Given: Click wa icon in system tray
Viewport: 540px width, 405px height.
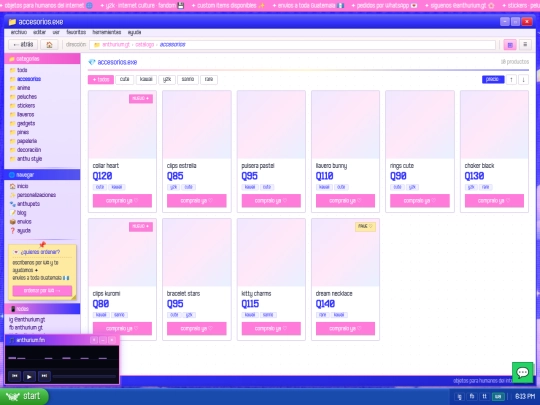Looking at the screenshot, I should tap(498, 397).
